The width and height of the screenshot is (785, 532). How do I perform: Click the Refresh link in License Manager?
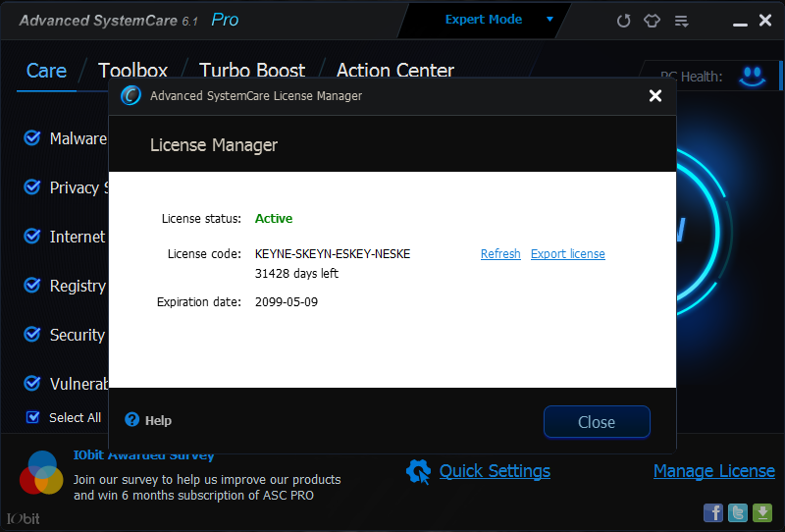point(500,254)
